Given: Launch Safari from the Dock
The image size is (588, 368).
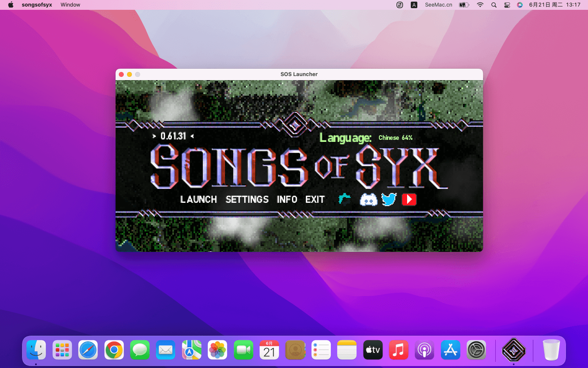Looking at the screenshot, I should tap(88, 350).
